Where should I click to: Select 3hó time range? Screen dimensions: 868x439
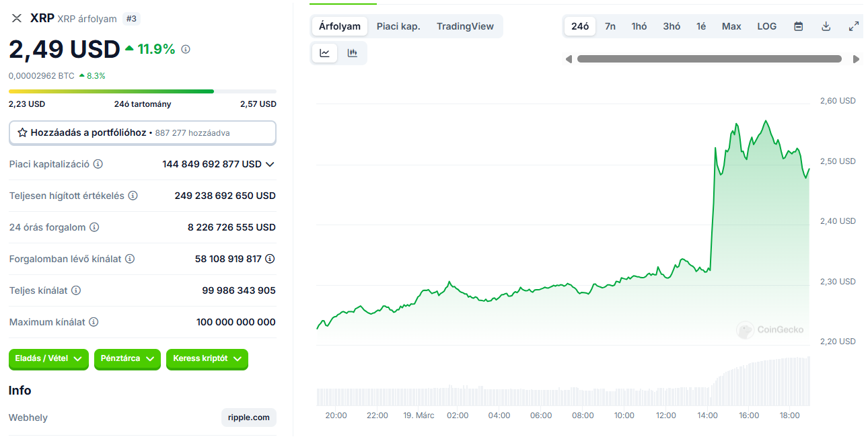click(672, 26)
